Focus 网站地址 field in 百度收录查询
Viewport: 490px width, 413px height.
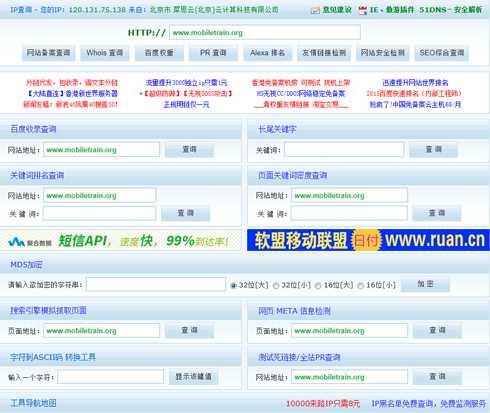pyautogui.click(x=102, y=150)
